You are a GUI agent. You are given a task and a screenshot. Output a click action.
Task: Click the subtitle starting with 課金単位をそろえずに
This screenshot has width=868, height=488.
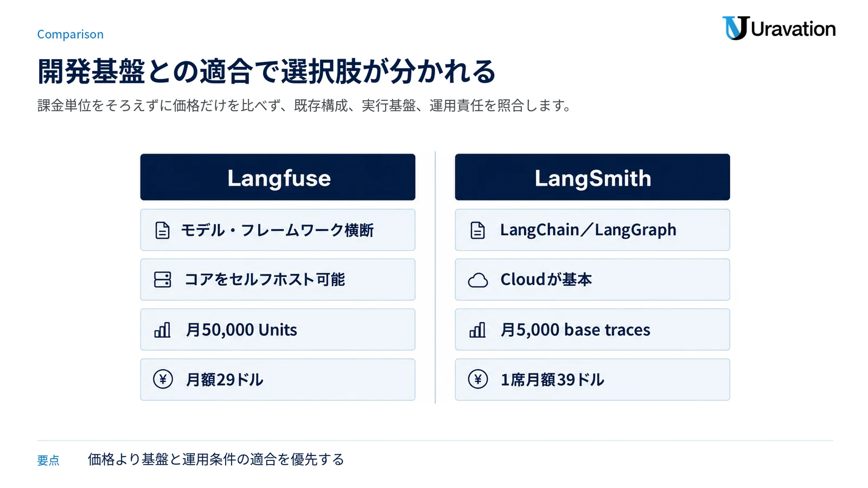pyautogui.click(x=304, y=106)
